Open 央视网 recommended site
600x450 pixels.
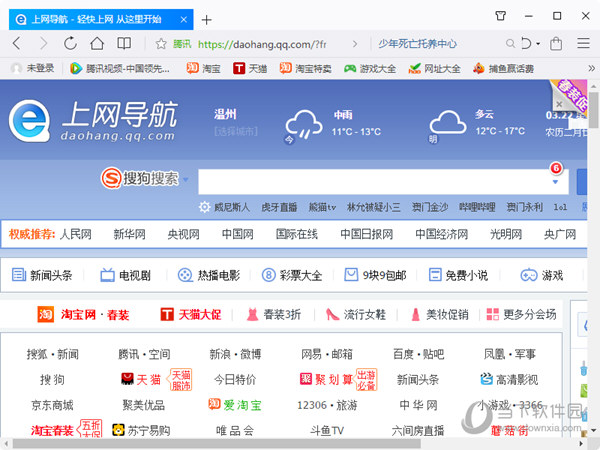pyautogui.click(x=183, y=234)
